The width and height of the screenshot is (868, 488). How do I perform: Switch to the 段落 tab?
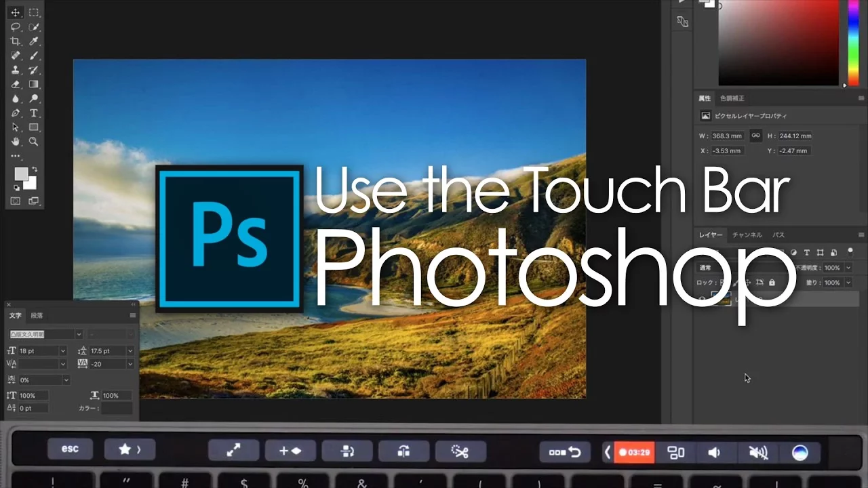pyautogui.click(x=37, y=315)
